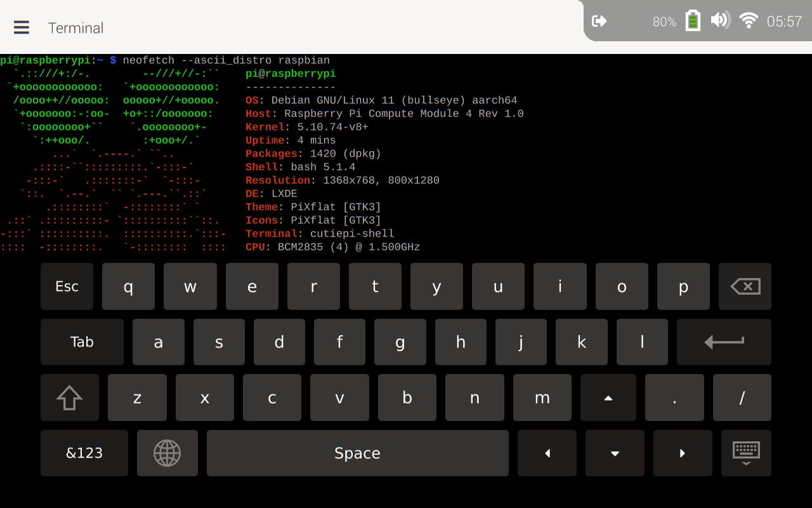812x508 pixels.
Task: Tap the b key
Action: coord(407,398)
